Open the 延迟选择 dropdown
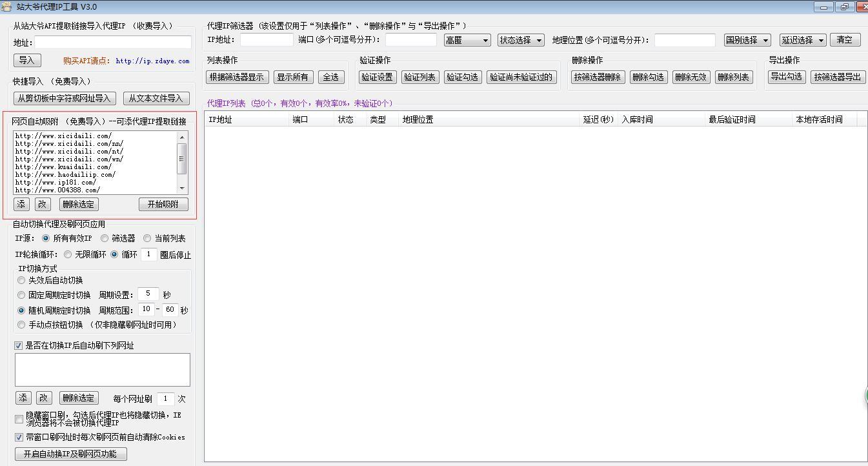Screen dimensions: 868x466 point(803,40)
